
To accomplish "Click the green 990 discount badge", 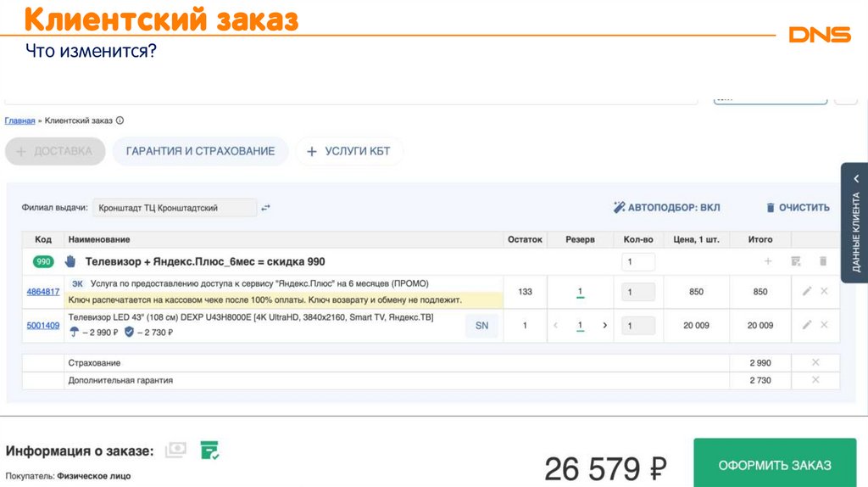I will click(x=43, y=261).
